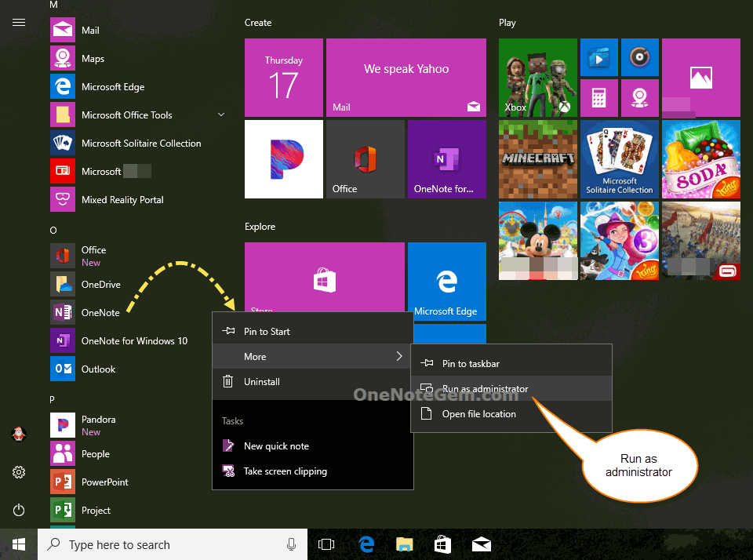Open Edge from the taskbar

[x=366, y=544]
